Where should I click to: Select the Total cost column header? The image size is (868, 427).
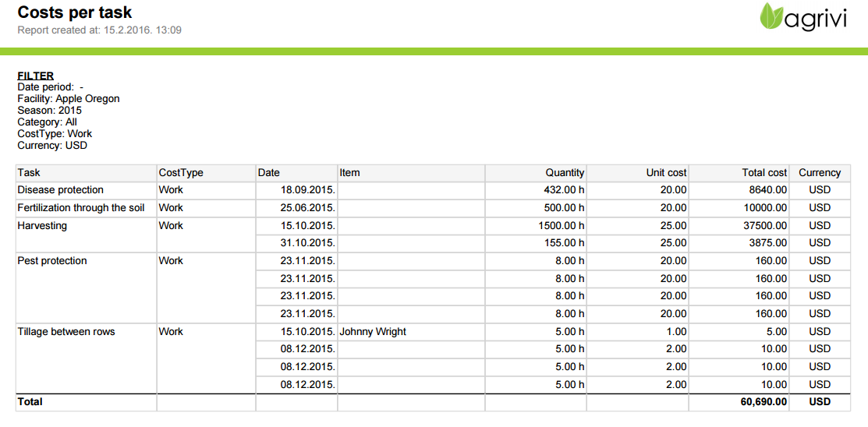pos(764,173)
